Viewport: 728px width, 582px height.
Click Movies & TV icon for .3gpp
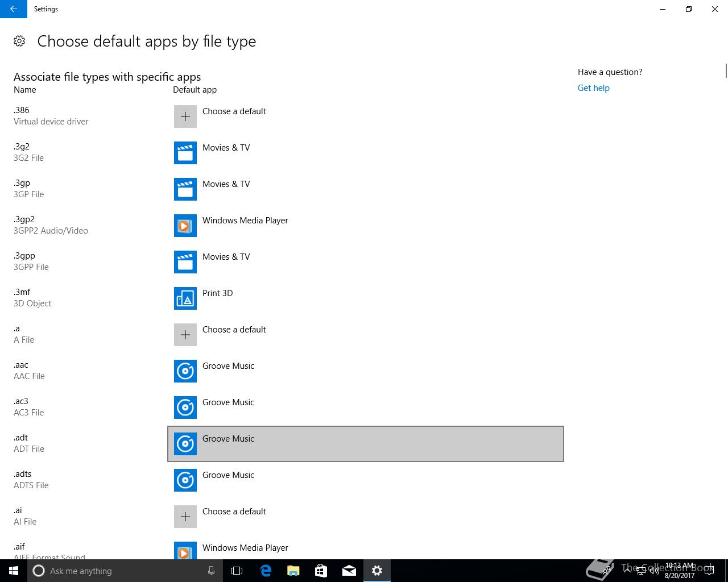pyautogui.click(x=185, y=262)
